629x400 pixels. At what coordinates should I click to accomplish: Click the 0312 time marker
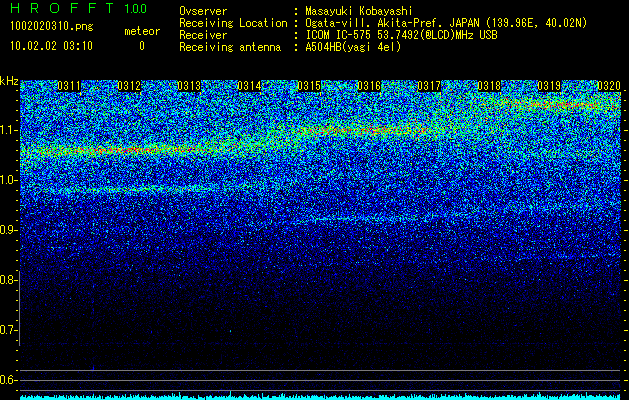129,86
